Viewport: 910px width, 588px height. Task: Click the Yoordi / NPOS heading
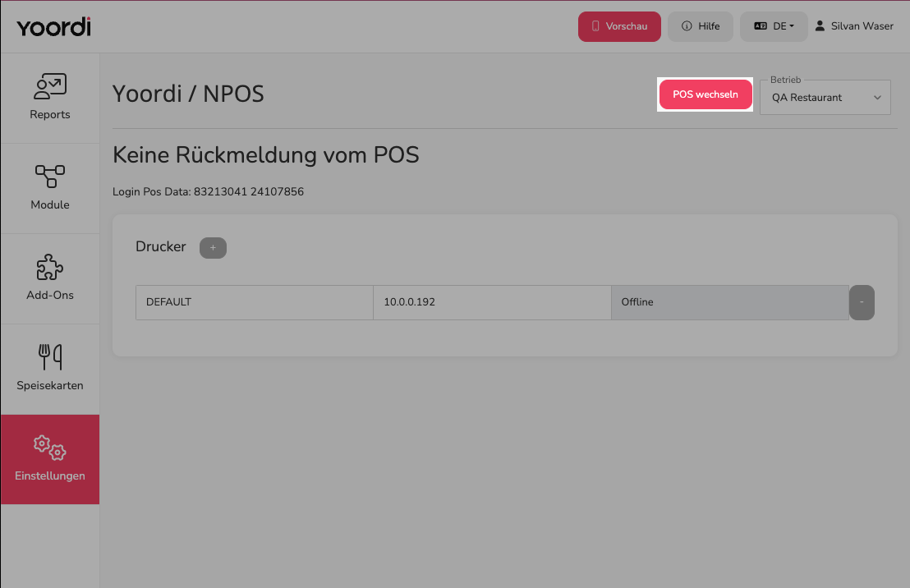tap(188, 94)
